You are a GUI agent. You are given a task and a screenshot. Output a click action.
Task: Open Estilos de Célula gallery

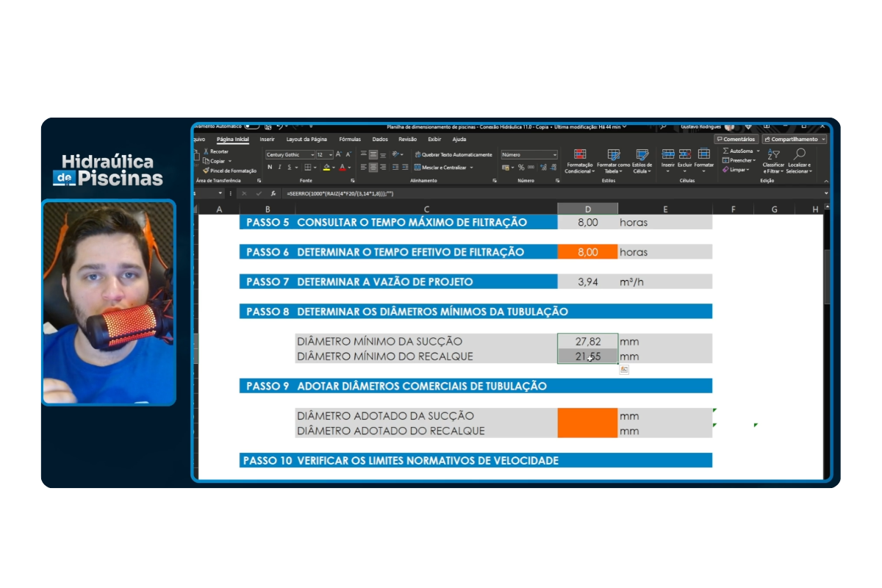point(642,154)
